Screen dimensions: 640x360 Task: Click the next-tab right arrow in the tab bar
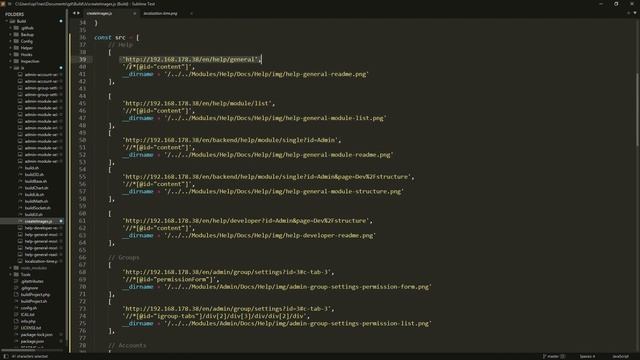coord(78,13)
